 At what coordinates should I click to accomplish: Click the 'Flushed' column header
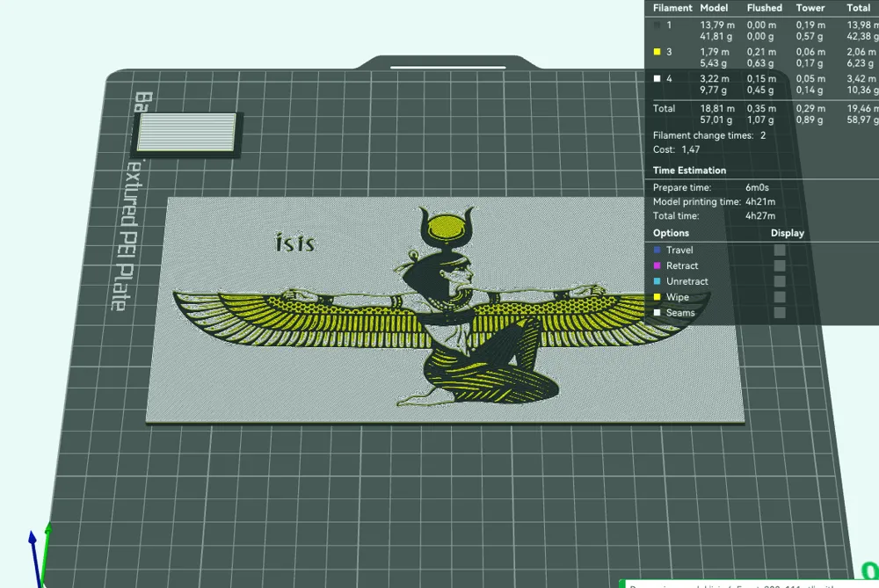pyautogui.click(x=764, y=8)
